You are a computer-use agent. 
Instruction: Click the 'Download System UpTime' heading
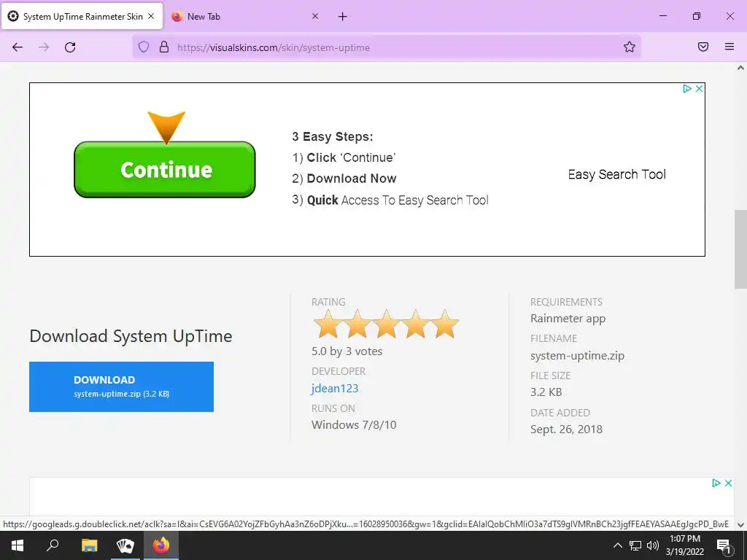(x=131, y=336)
